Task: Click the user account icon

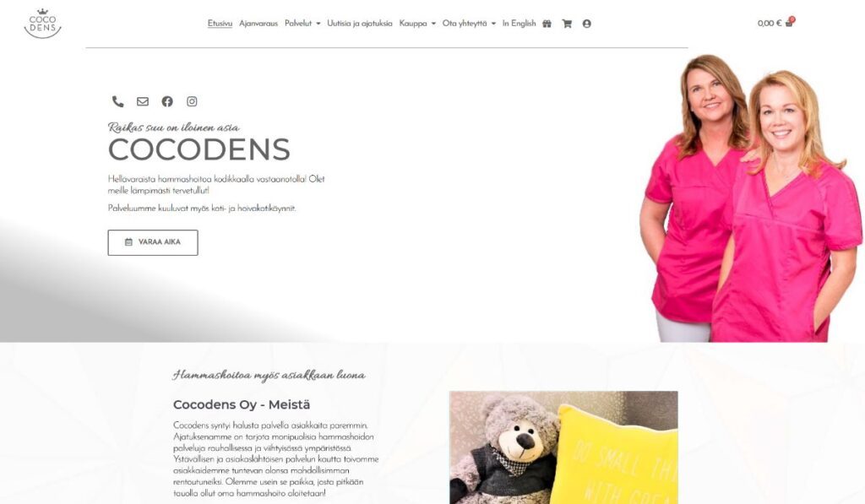Action: coord(587,24)
